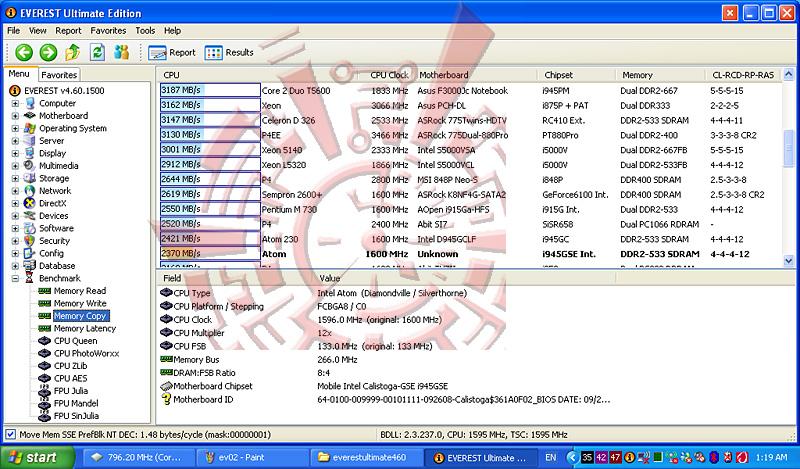
Task: Select CPU ZLib benchmark icon
Action: pyautogui.click(x=44, y=366)
